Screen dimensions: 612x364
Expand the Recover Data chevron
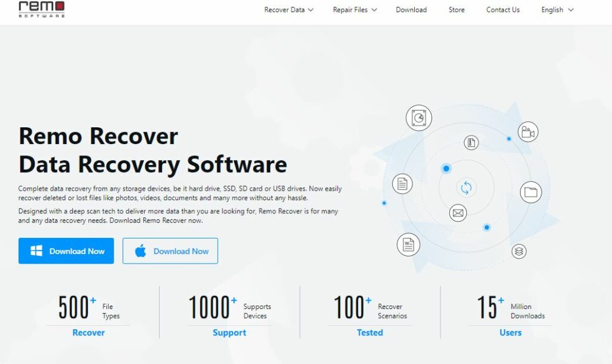point(311,10)
